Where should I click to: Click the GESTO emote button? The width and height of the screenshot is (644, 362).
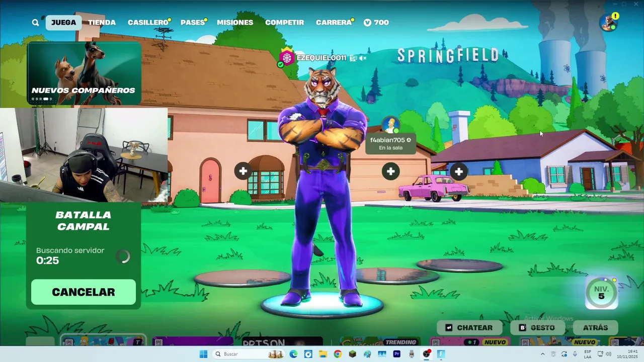point(537,328)
